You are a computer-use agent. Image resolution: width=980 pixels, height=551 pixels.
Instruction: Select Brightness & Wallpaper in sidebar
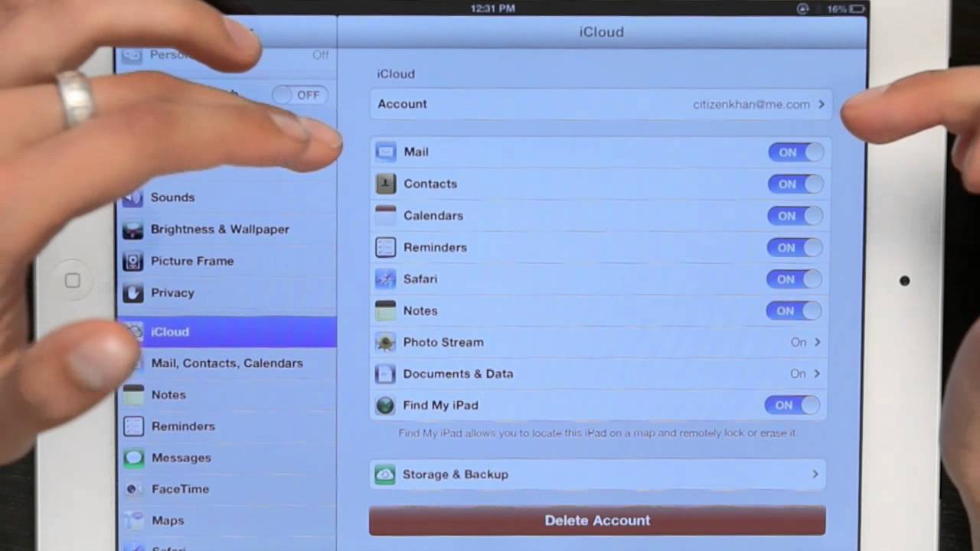[227, 230]
